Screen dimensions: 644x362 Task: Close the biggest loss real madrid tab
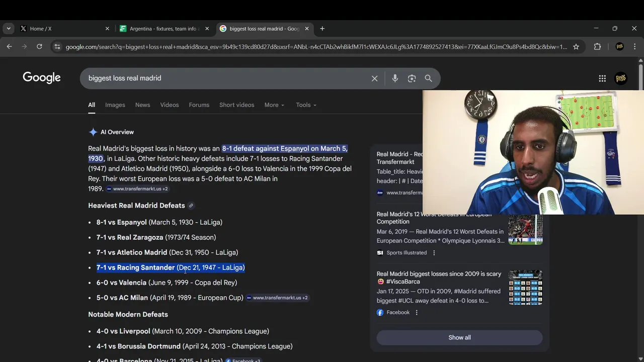[x=307, y=29]
